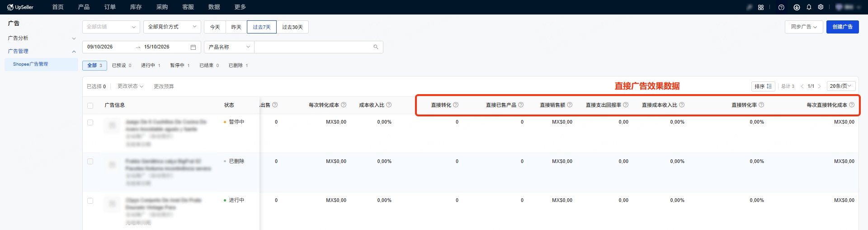This screenshot has width=868, height=230.
Task: Filter by 昨天
Action: [x=236, y=27]
